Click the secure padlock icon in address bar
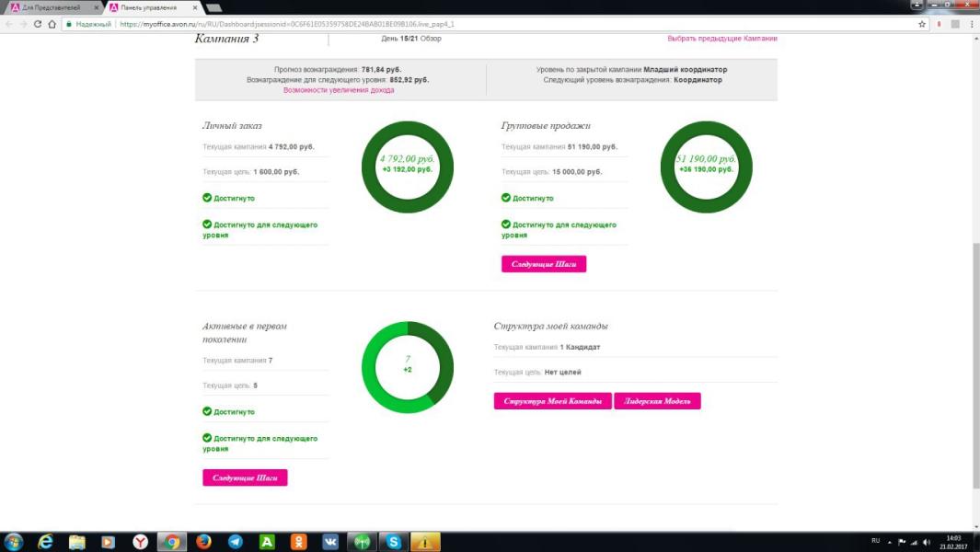Viewport: 980px width, 552px height. click(69, 24)
